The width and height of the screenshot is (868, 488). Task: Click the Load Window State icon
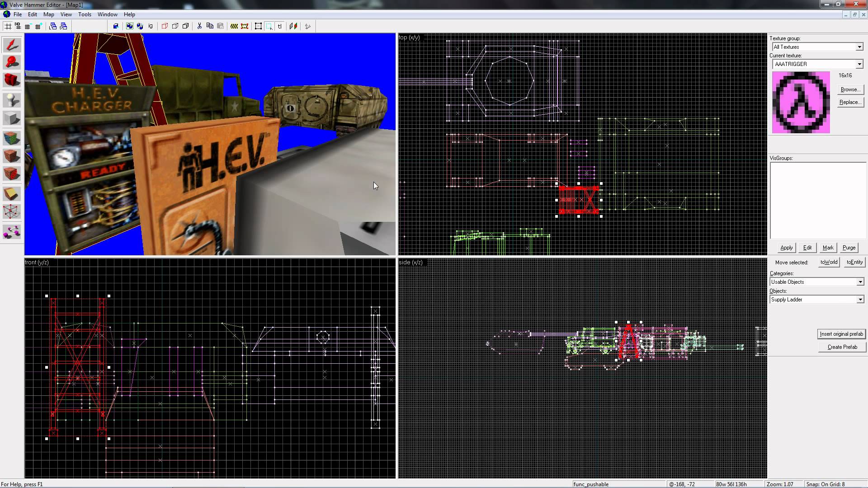pyautogui.click(x=53, y=26)
